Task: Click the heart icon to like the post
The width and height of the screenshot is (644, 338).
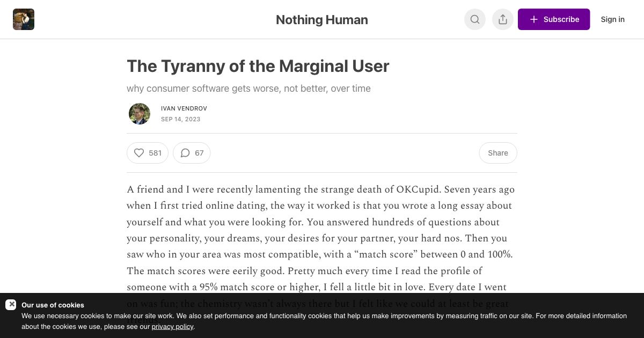Action: coord(139,153)
